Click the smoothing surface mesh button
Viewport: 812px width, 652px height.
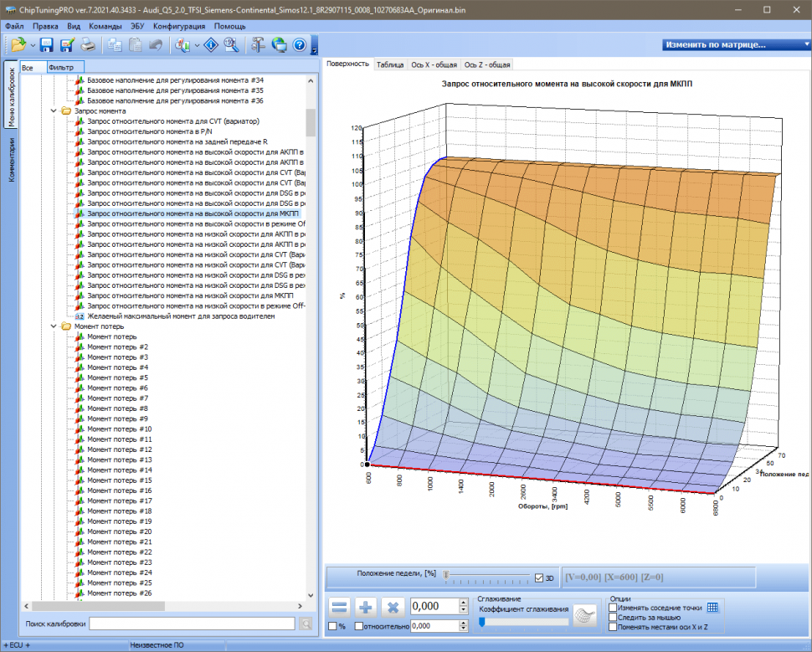(x=586, y=615)
